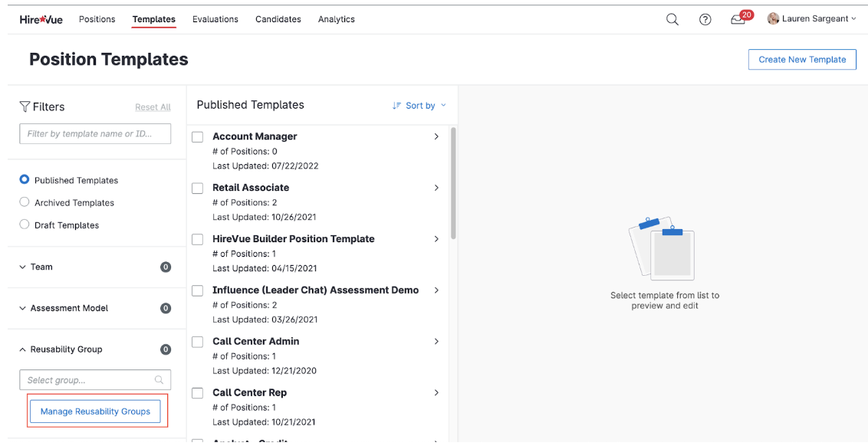
Task: Click Last Updated: 12/21/2020 text
Action: pos(265,371)
